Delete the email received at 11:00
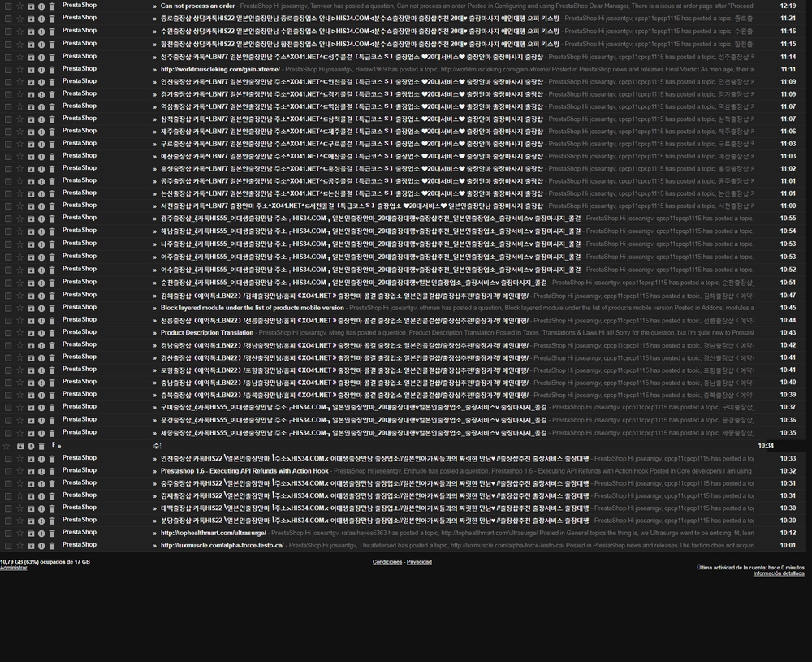Image resolution: width=812 pixels, height=662 pixels. pos(52,206)
